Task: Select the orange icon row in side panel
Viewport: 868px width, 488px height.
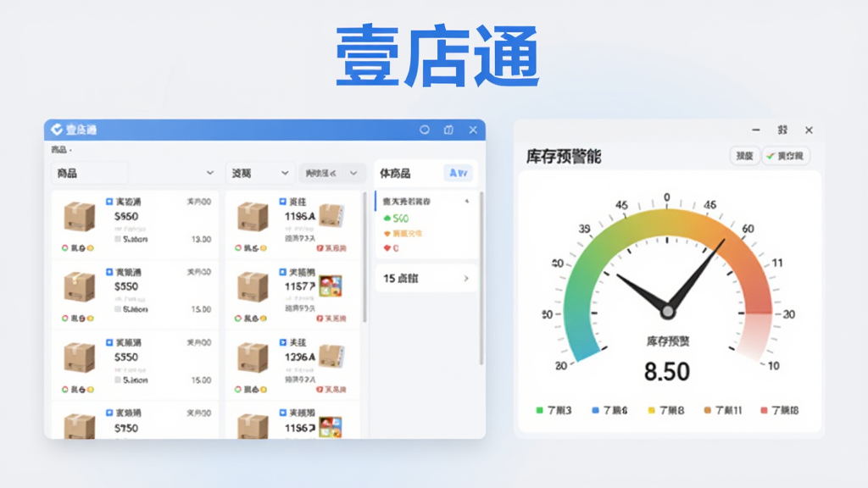Action: (x=403, y=234)
